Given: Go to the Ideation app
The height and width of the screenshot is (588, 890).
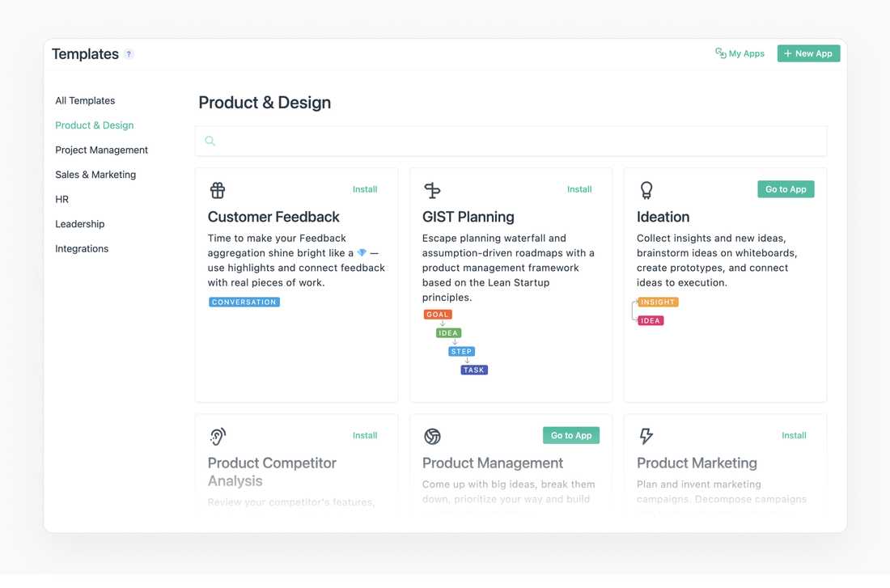Looking at the screenshot, I should [786, 189].
